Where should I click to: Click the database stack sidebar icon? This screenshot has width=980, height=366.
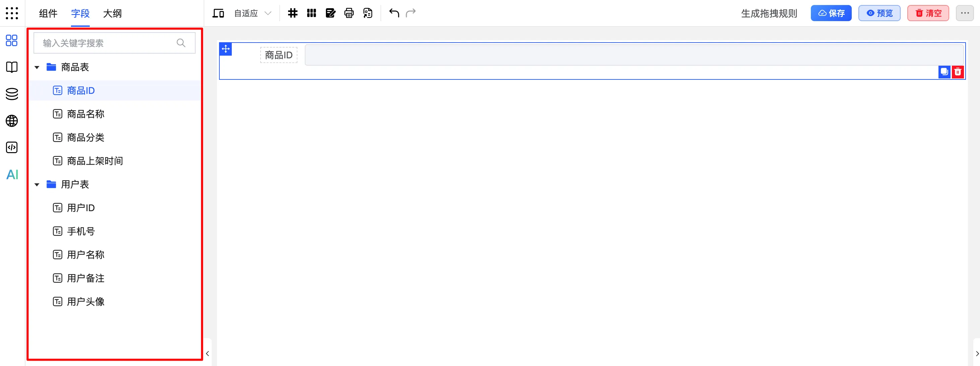(x=12, y=94)
